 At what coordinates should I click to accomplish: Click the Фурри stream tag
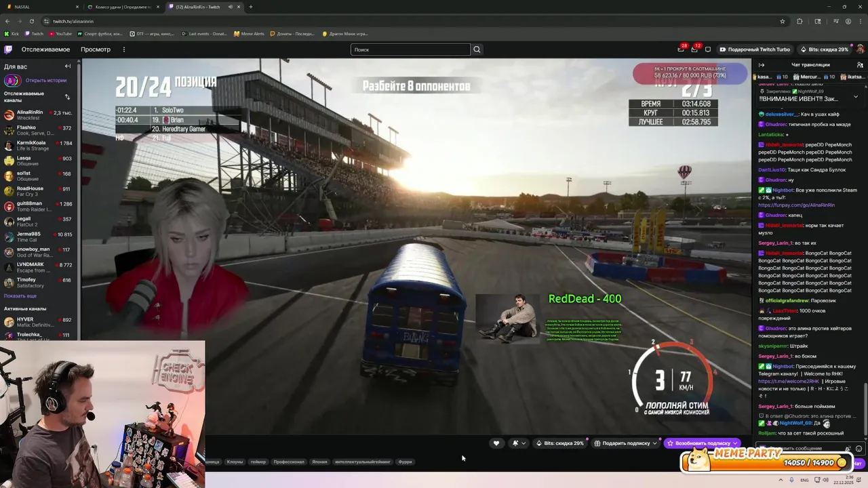tap(405, 462)
